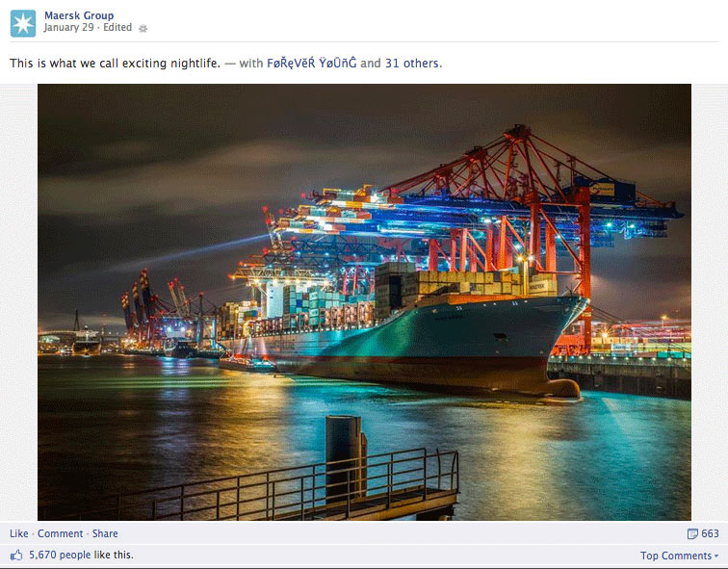This screenshot has height=569, width=728.
Task: Expand the arrow next to Top Comments
Action: pos(715,556)
